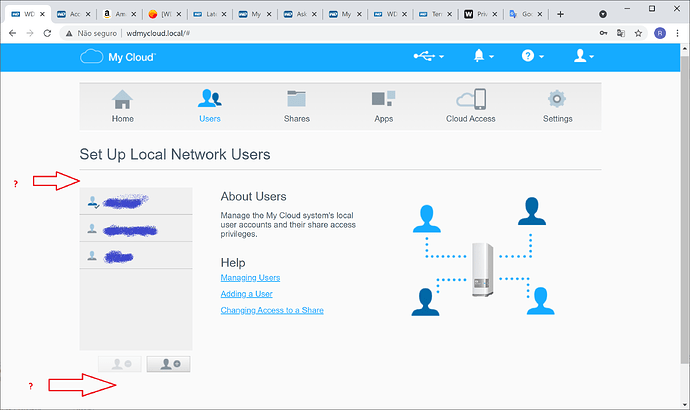Go back in browser history
Screen dimensions: 690x410
[12, 33]
